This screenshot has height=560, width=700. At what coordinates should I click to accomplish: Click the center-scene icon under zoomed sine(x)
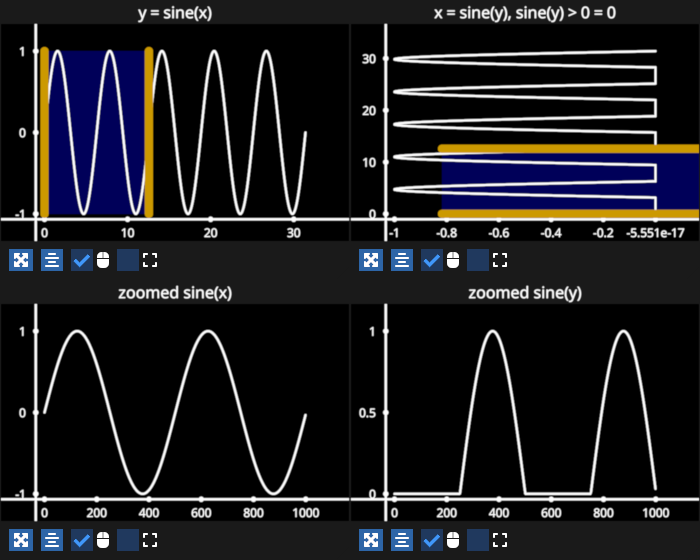pos(52,540)
